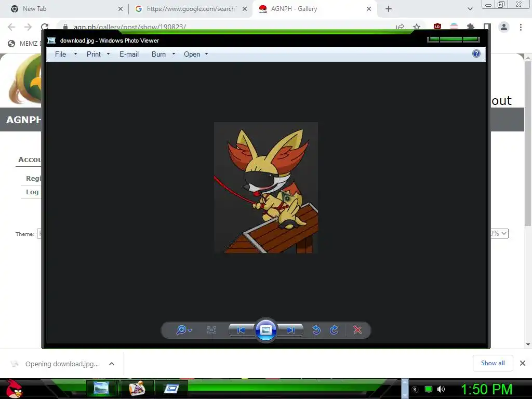Rotate the image clockwise
This screenshot has height=399, width=532.
tap(334, 330)
